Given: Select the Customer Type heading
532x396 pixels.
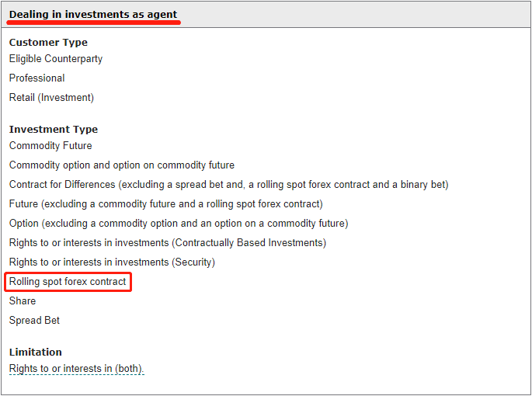Looking at the screenshot, I should [x=48, y=42].
